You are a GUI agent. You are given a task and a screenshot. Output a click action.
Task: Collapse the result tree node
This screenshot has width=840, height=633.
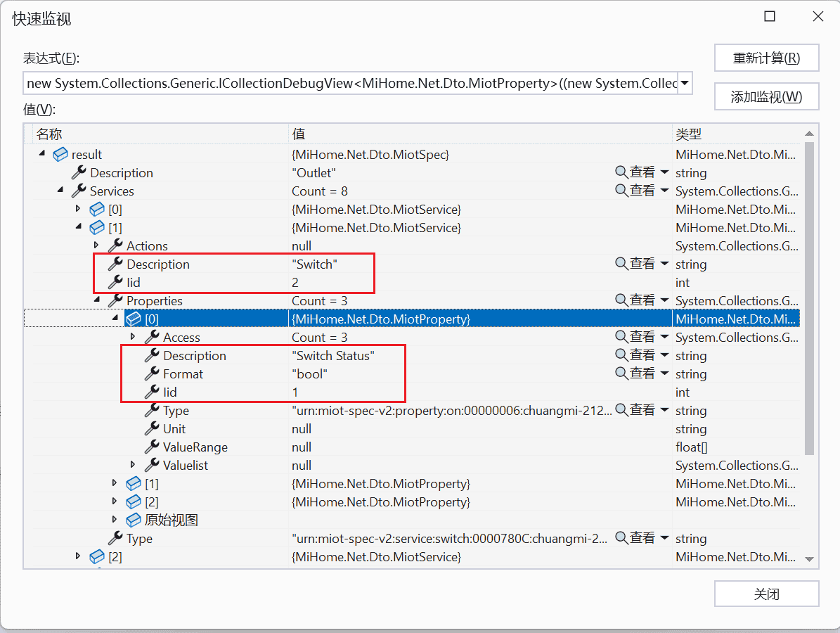click(x=41, y=154)
